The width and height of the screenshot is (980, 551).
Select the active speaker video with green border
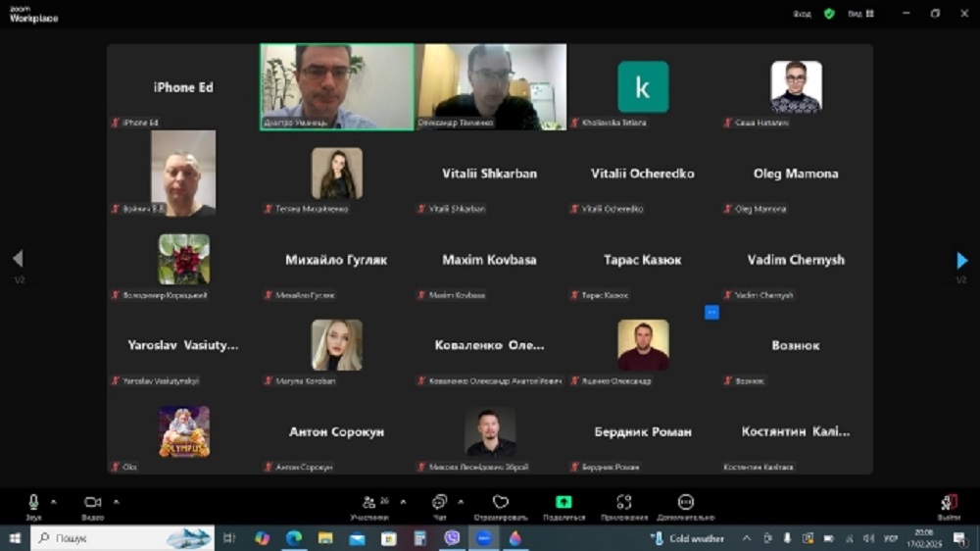coord(337,87)
